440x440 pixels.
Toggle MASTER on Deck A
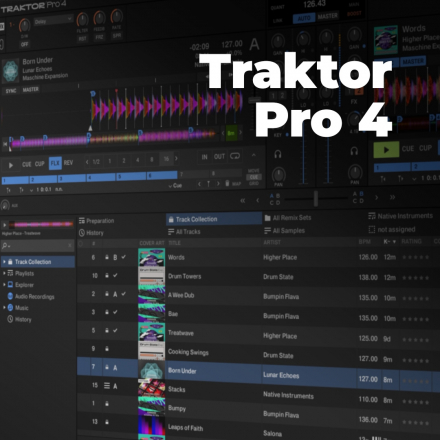pyautogui.click(x=31, y=89)
